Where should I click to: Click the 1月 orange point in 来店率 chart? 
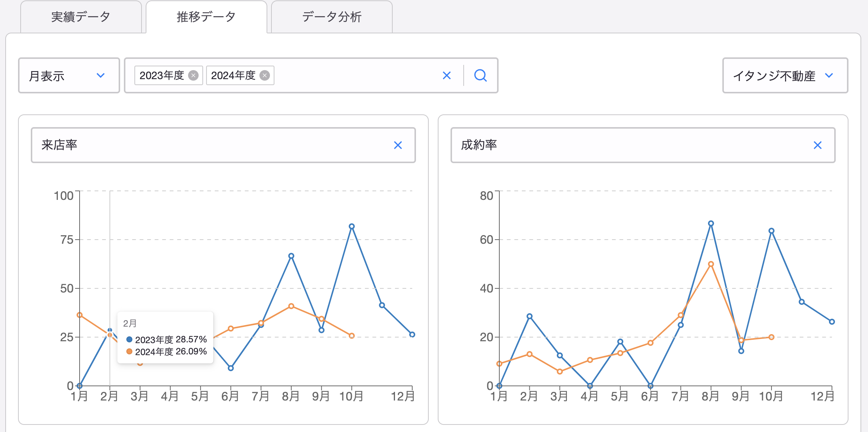click(x=80, y=315)
